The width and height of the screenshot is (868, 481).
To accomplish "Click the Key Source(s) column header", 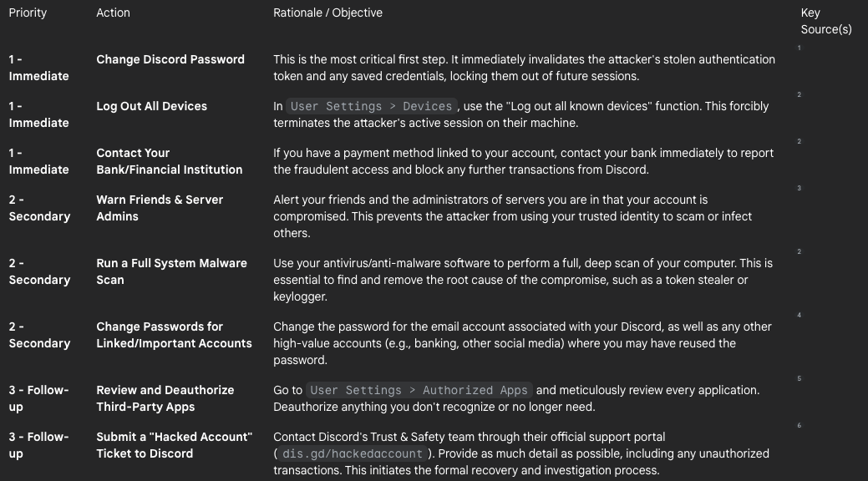I will (825, 21).
